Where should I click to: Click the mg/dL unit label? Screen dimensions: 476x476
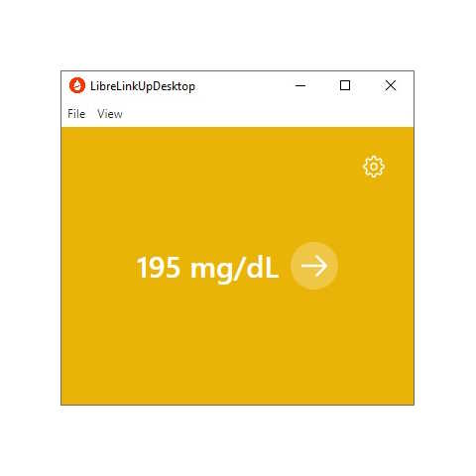(x=234, y=269)
